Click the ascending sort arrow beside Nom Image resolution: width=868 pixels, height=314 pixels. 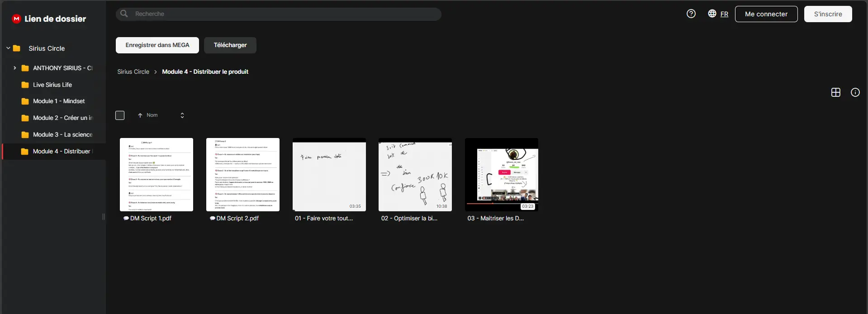click(x=140, y=115)
